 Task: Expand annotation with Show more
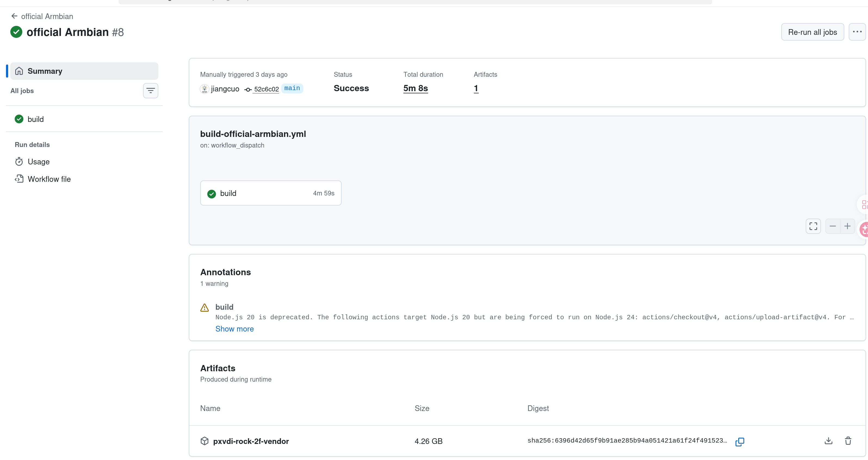(234, 329)
